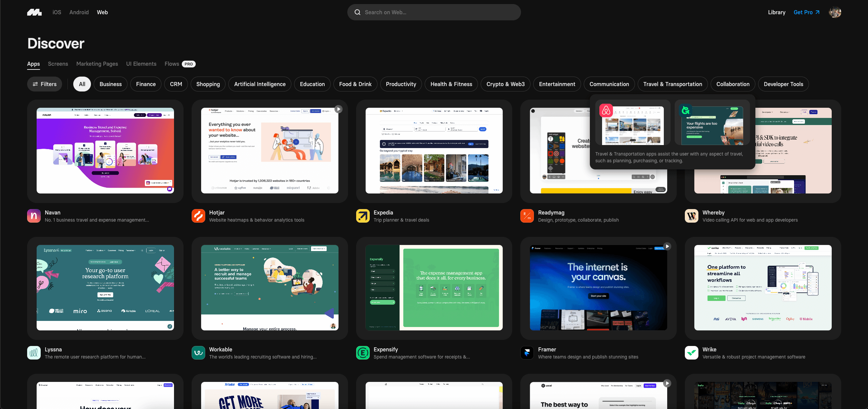Open the Framer app icon
Image resolution: width=868 pixels, height=409 pixels.
(x=527, y=353)
